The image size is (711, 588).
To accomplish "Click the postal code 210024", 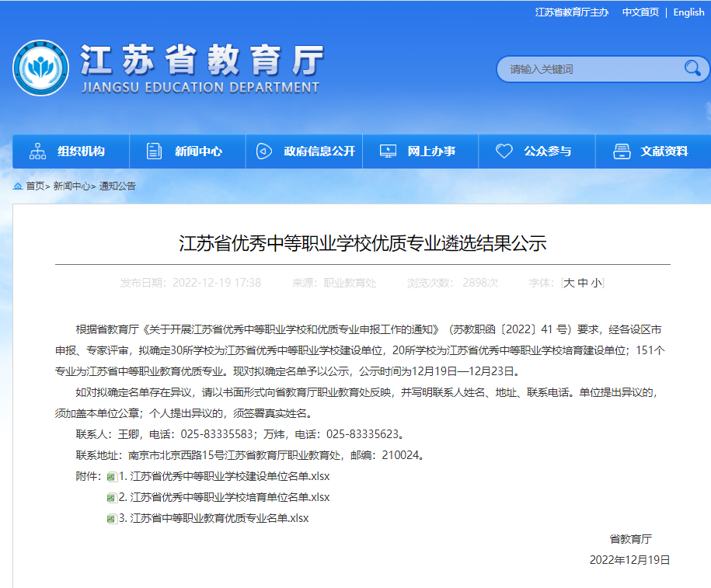I will point(400,455).
